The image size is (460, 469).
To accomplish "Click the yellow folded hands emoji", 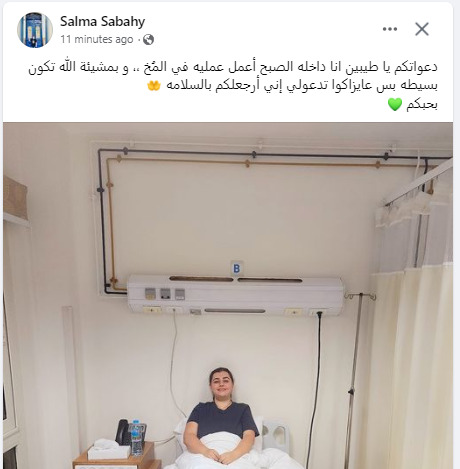I will [x=154, y=86].
